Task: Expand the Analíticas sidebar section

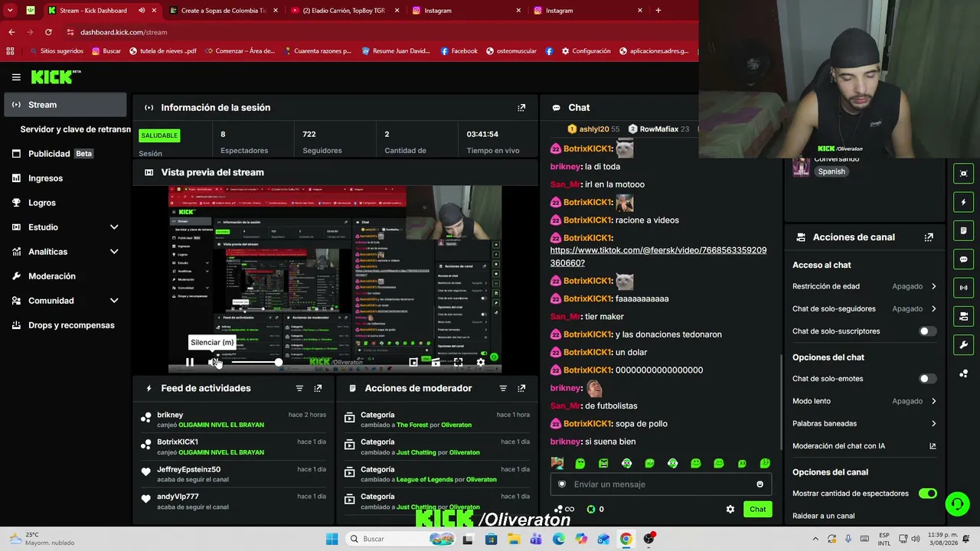Action: tap(114, 252)
